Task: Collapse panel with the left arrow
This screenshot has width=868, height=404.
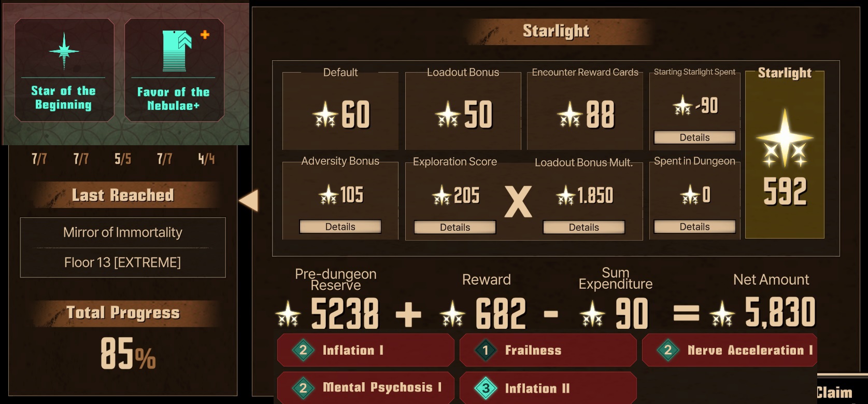Action: [248, 200]
